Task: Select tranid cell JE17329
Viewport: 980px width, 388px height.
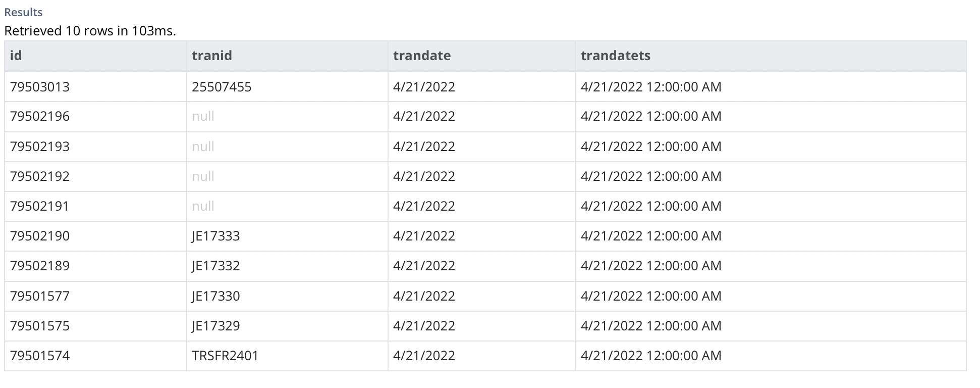Action: click(x=216, y=326)
